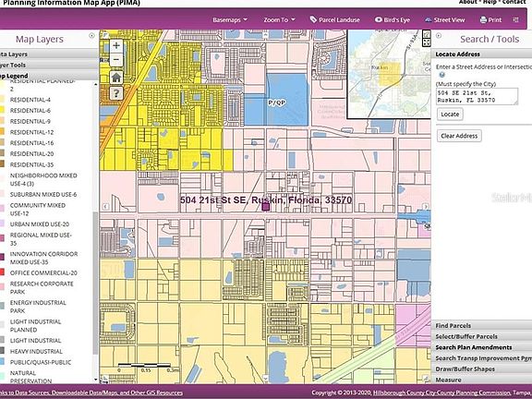Screen dimensions: 532x399
Task: Launch Street View from the toolbar
Action: pos(445,19)
